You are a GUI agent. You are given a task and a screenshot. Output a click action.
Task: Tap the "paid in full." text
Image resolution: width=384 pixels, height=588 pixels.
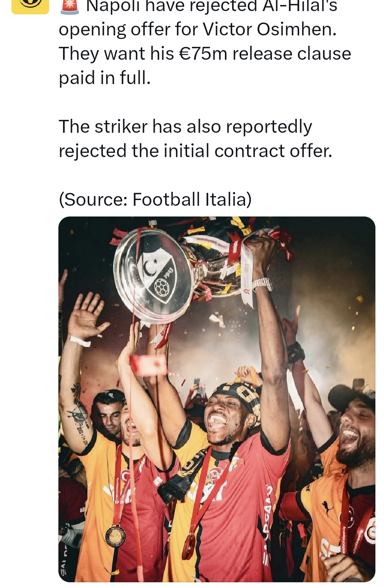pyautogui.click(x=105, y=78)
